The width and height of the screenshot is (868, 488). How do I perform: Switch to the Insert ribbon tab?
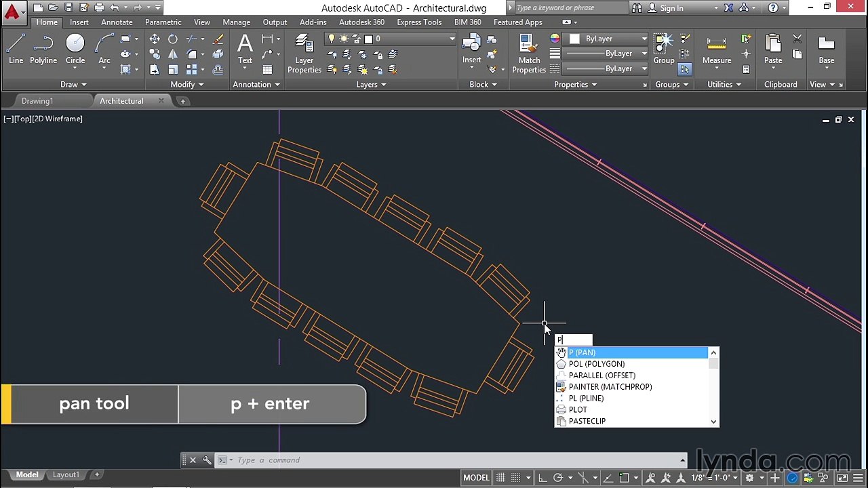click(x=79, y=22)
